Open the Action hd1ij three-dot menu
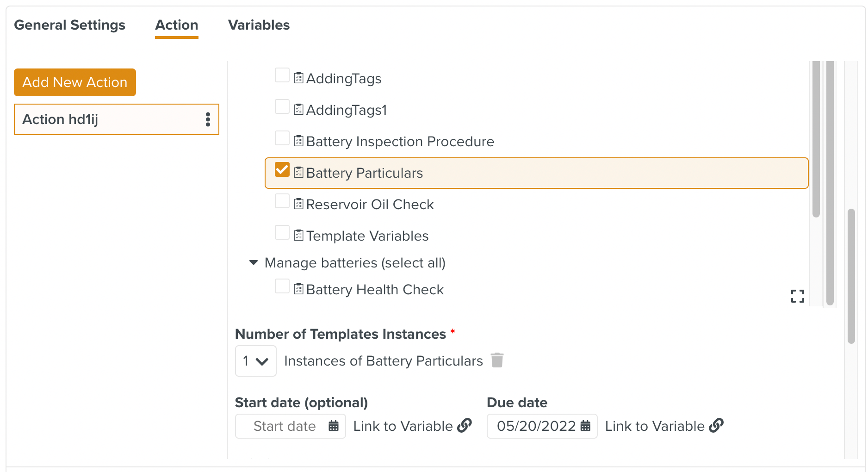The height and width of the screenshot is (472, 868). coord(208,119)
